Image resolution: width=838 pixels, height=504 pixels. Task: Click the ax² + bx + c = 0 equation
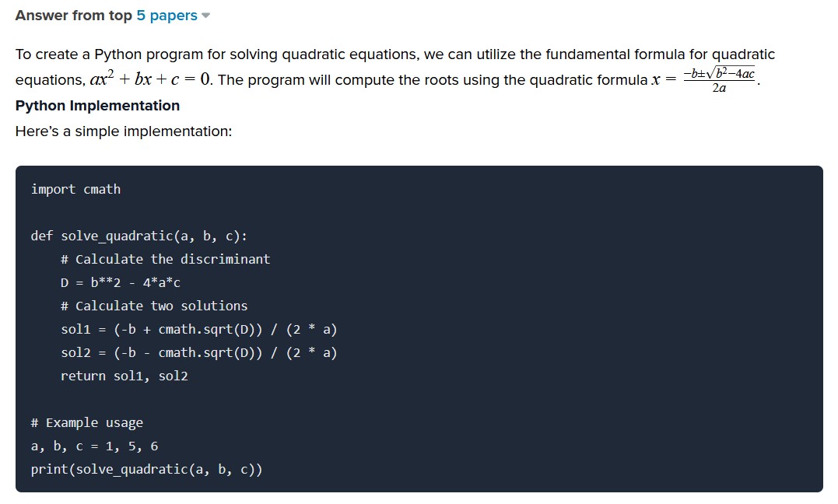(x=151, y=79)
